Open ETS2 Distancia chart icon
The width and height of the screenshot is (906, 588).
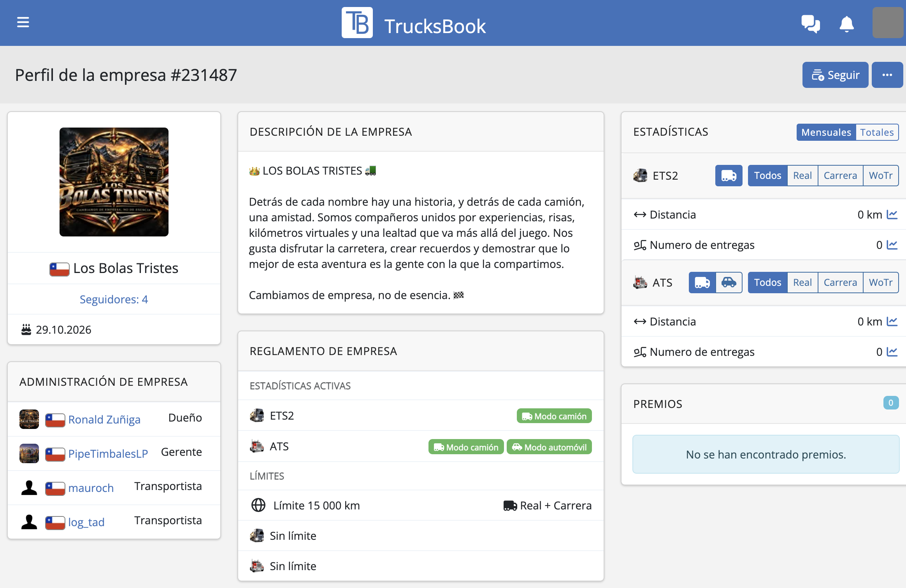(x=892, y=215)
